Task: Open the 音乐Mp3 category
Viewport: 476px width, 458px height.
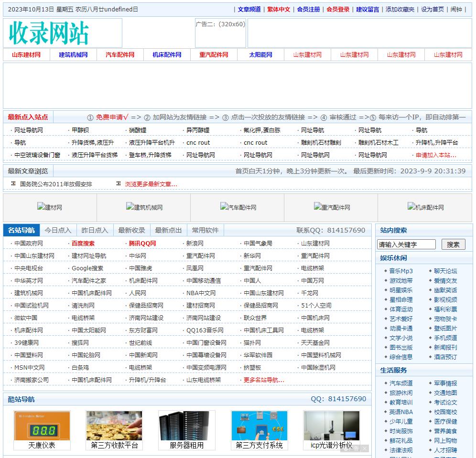Action: coord(401,271)
